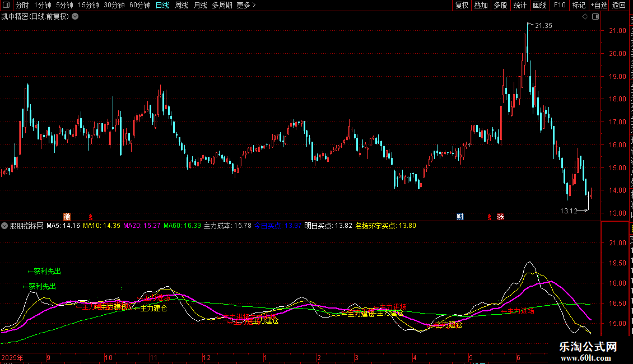
Task: Click the 激 event marker icon
Action: pyautogui.click(x=67, y=217)
